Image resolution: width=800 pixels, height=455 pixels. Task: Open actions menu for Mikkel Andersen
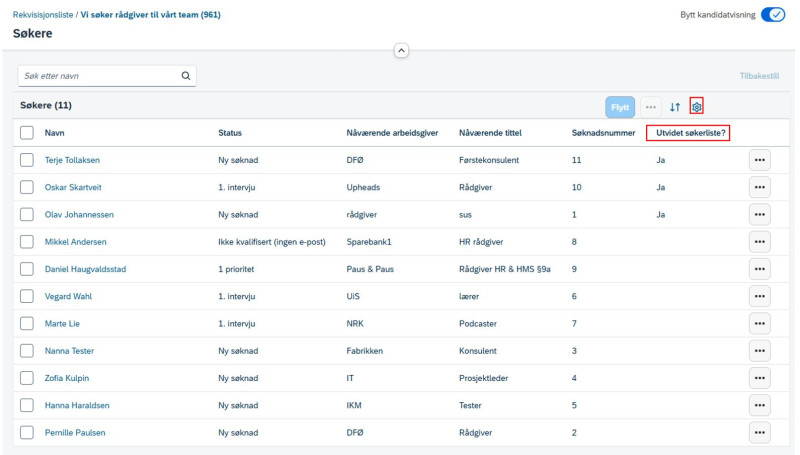[760, 242]
